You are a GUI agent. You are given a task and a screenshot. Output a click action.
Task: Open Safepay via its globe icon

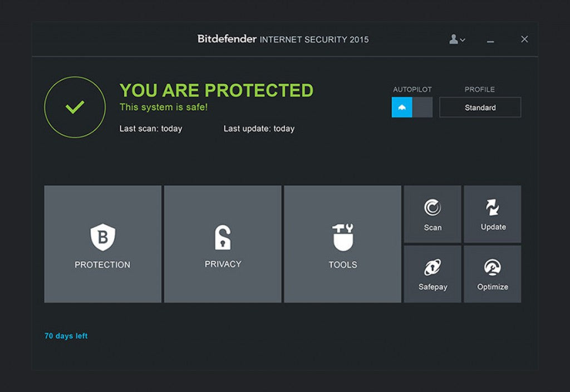(433, 266)
